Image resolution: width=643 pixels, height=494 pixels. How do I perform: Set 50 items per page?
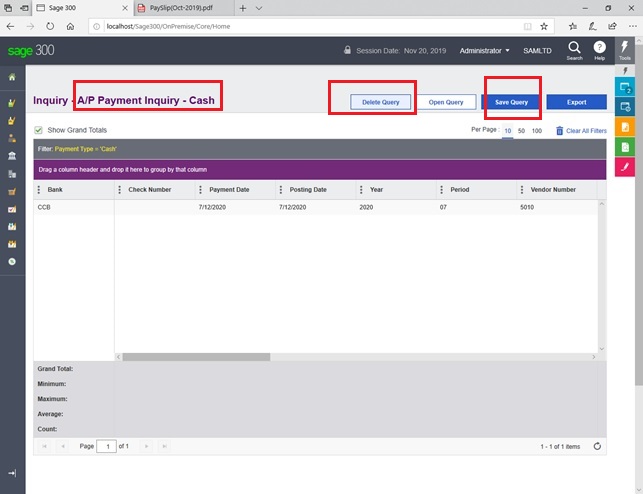point(521,131)
